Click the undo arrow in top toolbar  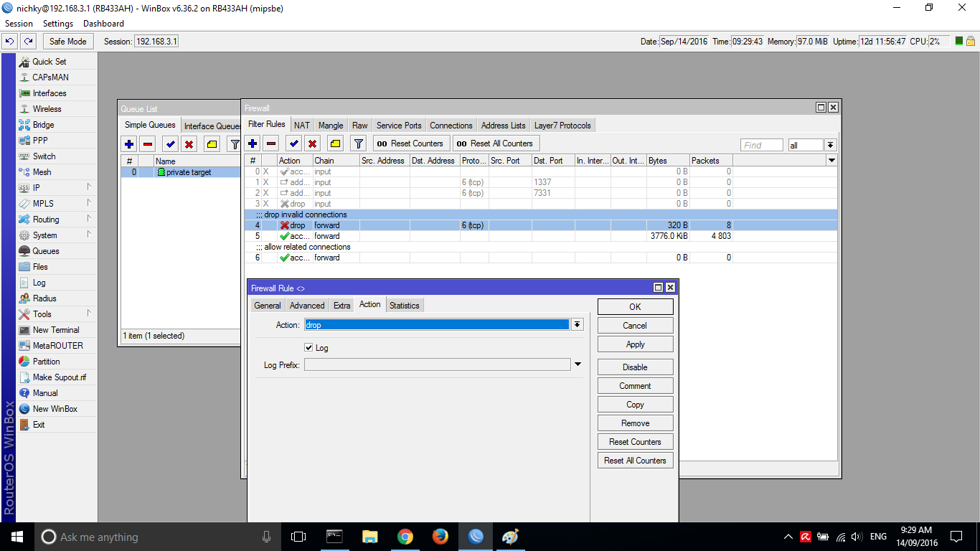tap(10, 42)
